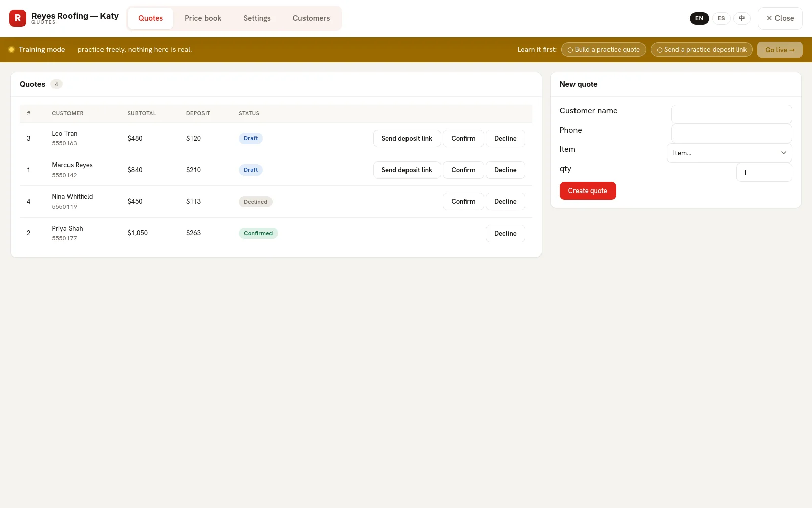
Task: Click customer name Priya Shah
Action: click(x=67, y=229)
